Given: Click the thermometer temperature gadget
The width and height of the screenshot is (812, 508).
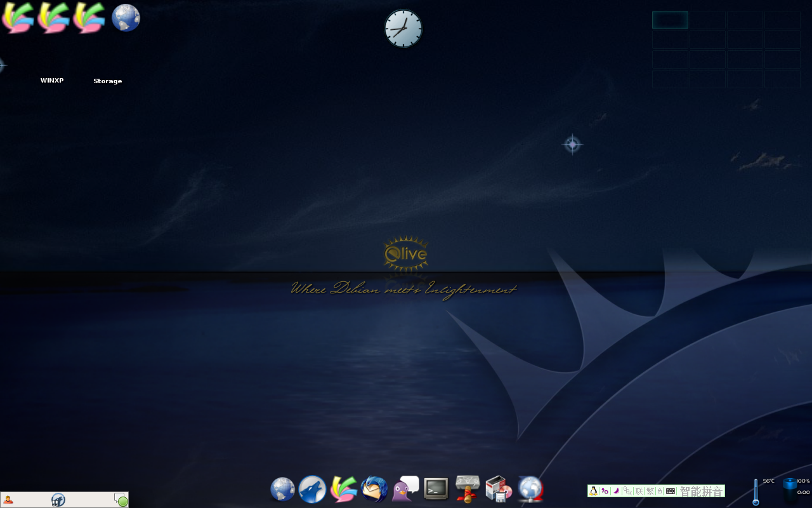Looking at the screenshot, I should coord(756,492).
